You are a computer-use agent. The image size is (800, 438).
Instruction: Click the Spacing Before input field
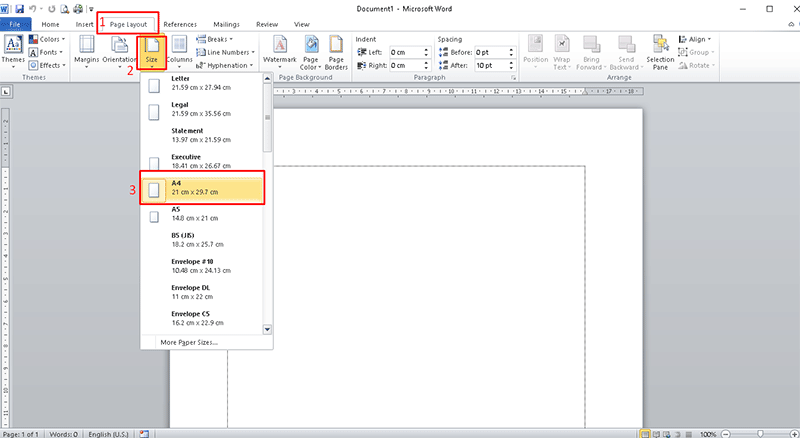click(491, 52)
